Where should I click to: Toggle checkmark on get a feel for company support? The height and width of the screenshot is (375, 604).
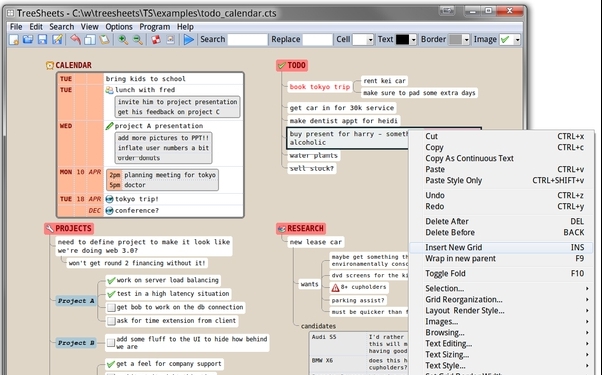111,364
